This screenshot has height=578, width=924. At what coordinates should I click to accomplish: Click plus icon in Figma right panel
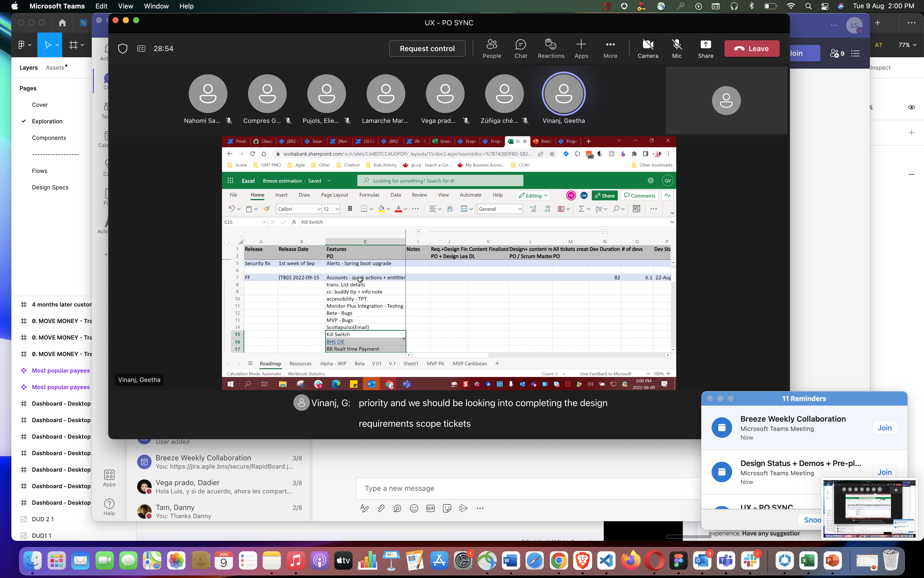point(911,132)
